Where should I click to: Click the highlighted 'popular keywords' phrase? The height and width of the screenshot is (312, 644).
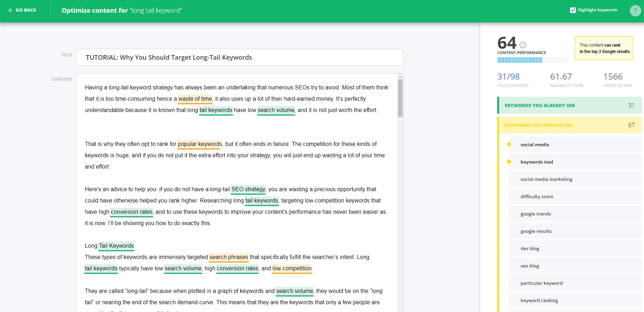[200, 144]
